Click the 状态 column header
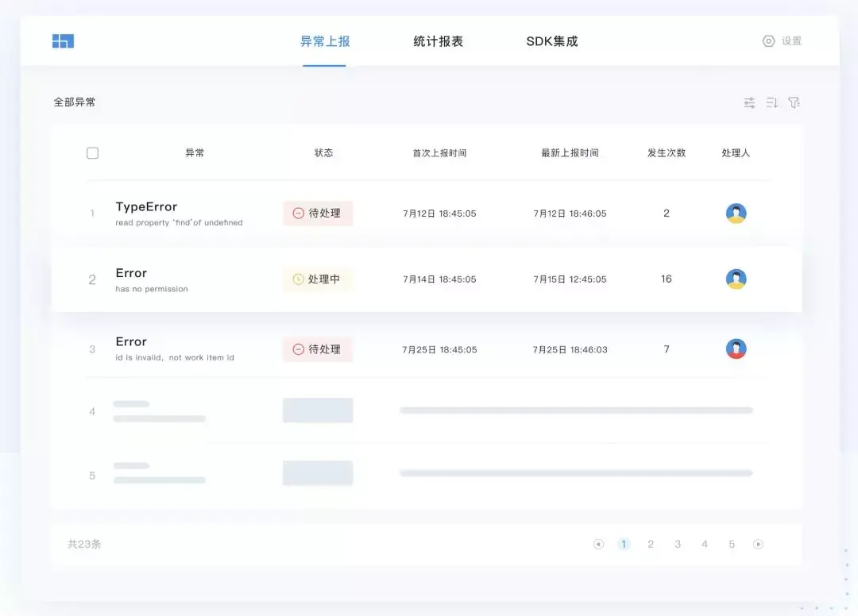Viewport: 858px width, 616px height. click(x=323, y=153)
